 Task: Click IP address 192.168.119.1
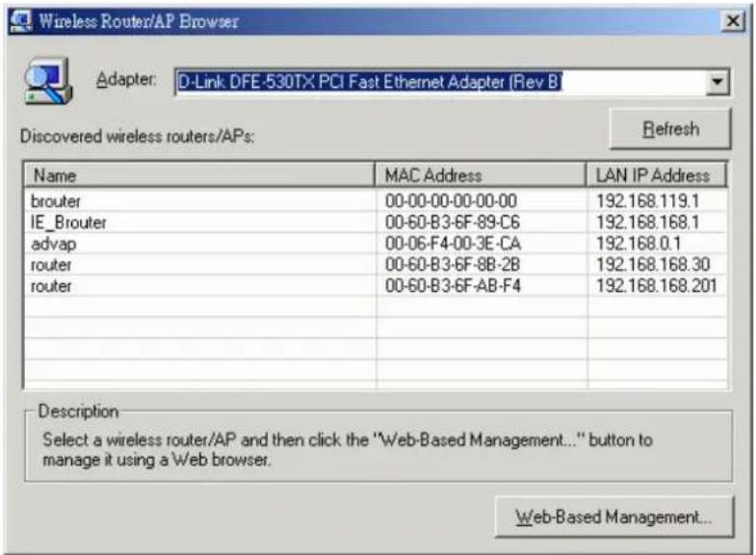point(647,201)
